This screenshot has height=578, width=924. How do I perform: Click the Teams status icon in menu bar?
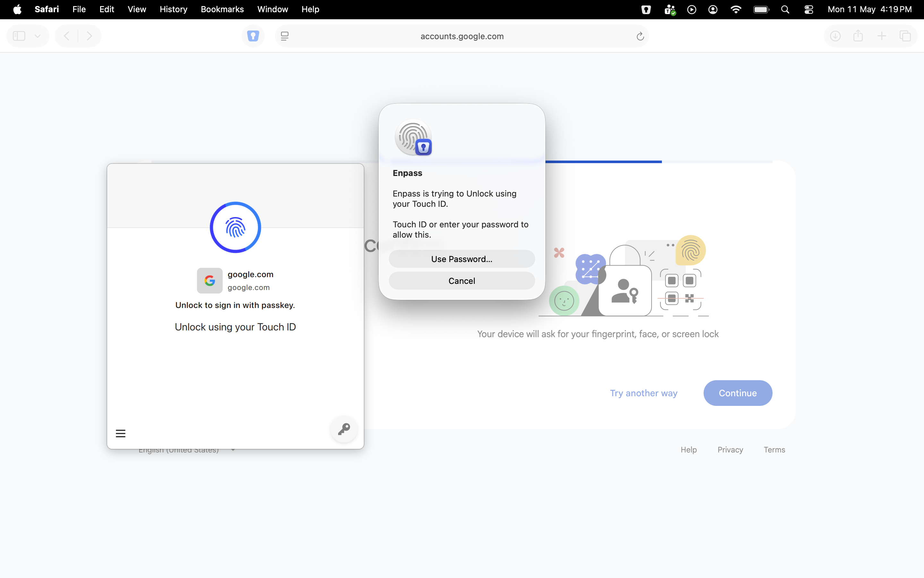(x=670, y=10)
